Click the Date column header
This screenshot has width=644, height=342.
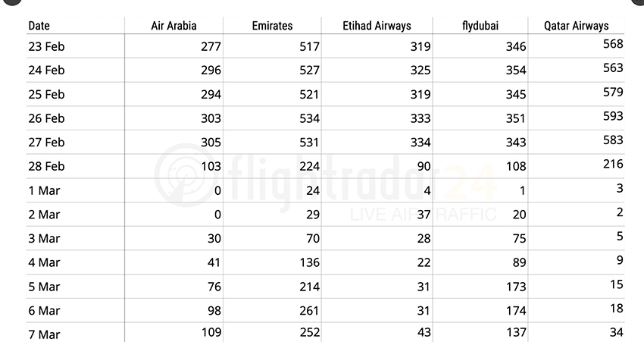tap(39, 26)
